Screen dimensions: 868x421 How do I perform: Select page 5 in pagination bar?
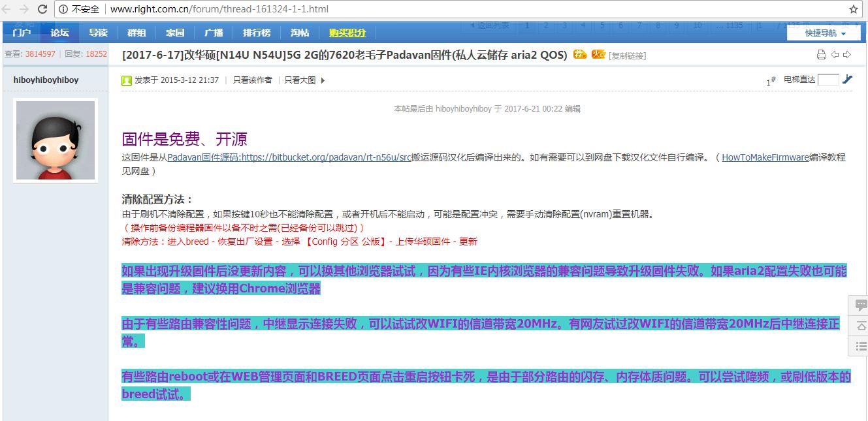[602, 23]
